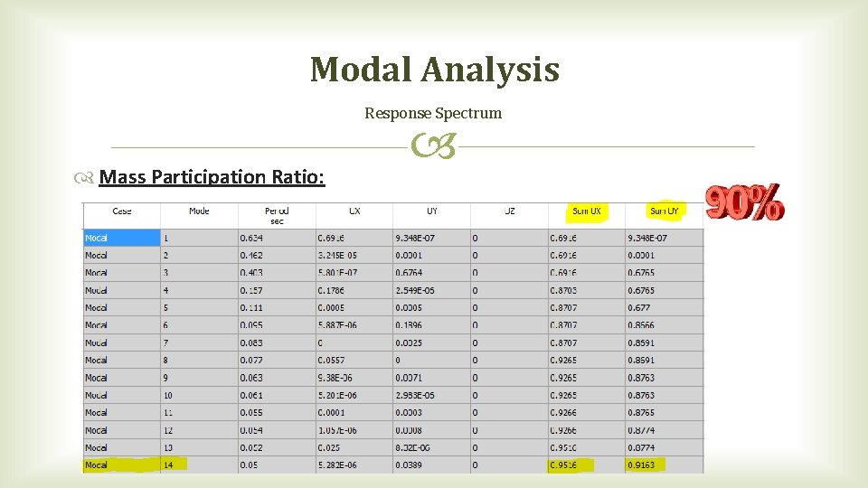Click the bullet flourish beside Mass Participation Ratio
Screen dimensions: 868x488
tap(83, 178)
